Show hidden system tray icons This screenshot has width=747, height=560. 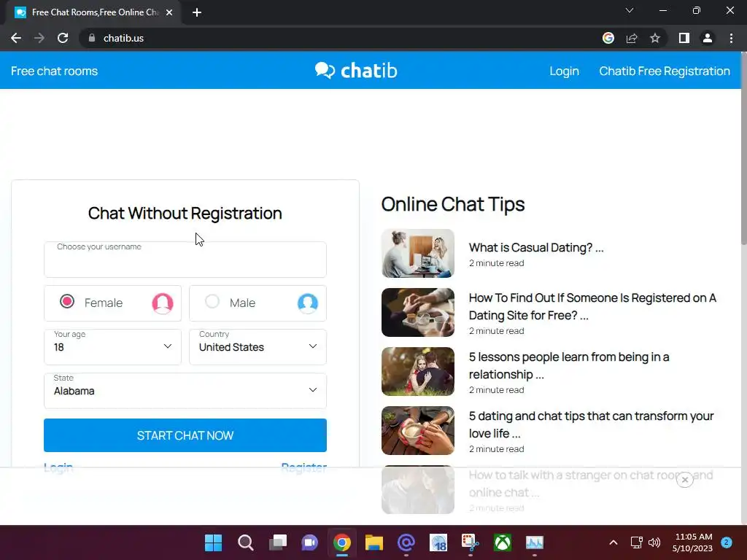coord(614,542)
